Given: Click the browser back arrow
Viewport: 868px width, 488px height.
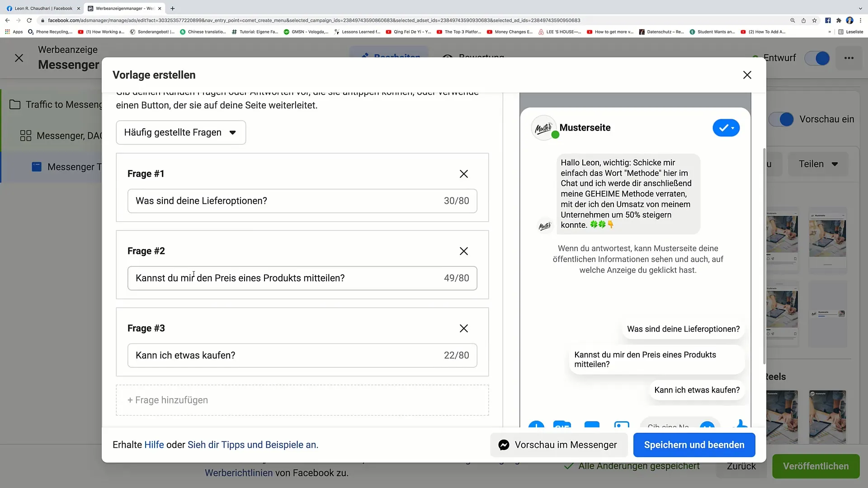Looking at the screenshot, I should tap(7, 20).
